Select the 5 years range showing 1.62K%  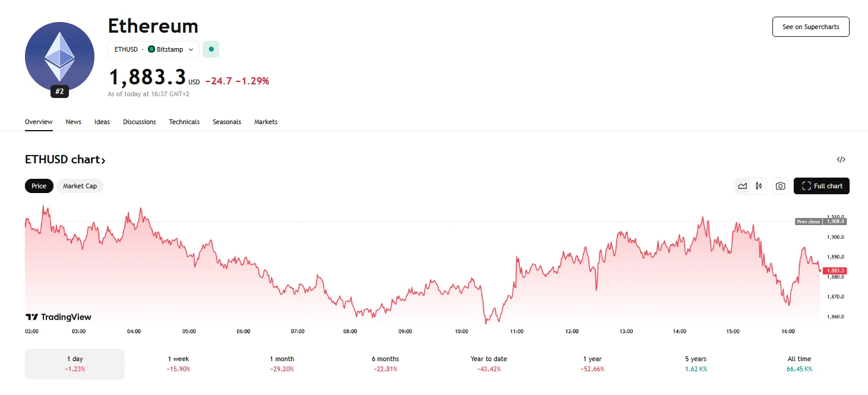click(x=695, y=363)
